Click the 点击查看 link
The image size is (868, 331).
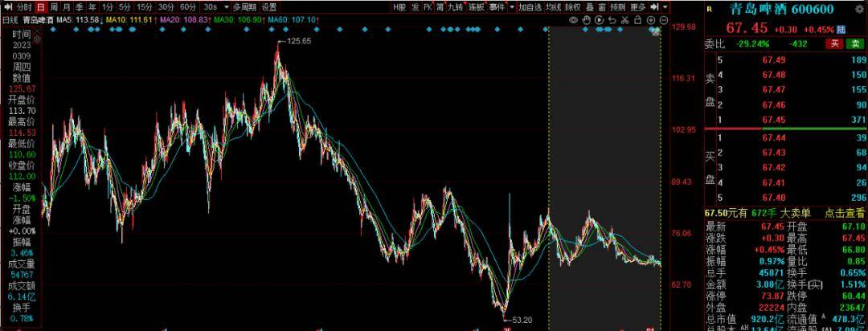tap(844, 212)
